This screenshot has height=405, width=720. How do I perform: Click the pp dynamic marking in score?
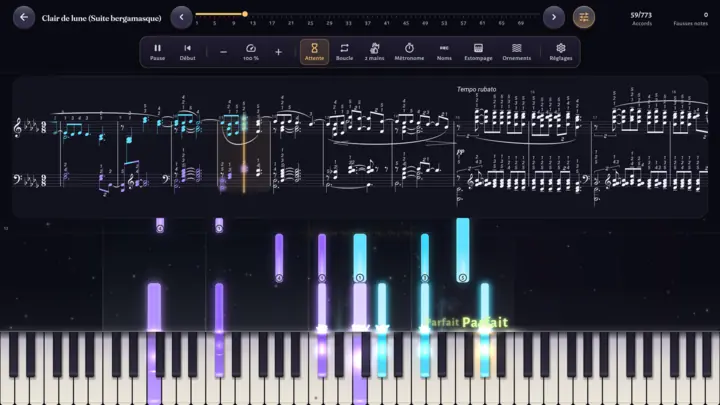461,150
